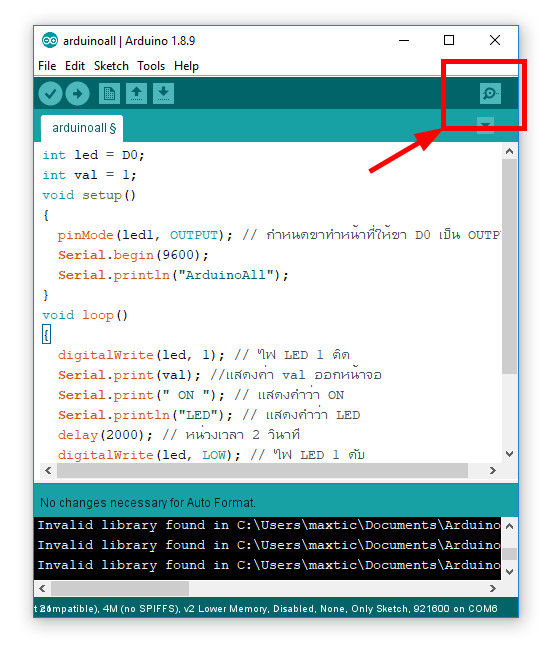Create a new sketch with New icon
Screen dimensions: 559x657
109,93
